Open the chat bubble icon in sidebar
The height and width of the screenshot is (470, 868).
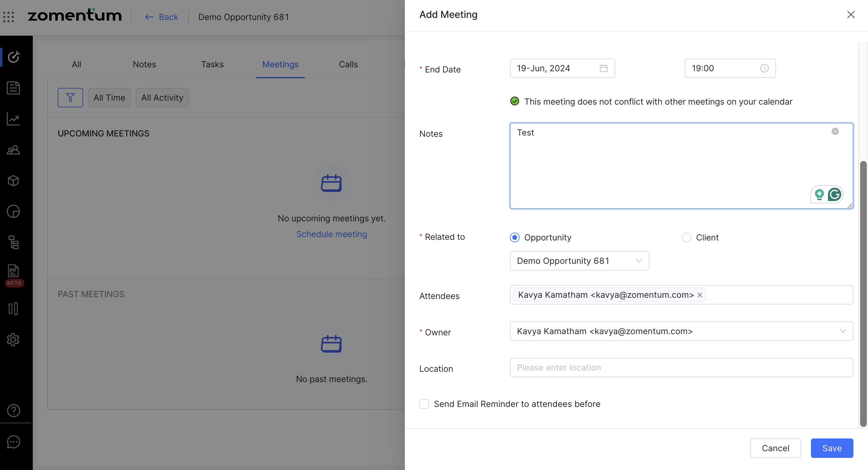(13, 442)
